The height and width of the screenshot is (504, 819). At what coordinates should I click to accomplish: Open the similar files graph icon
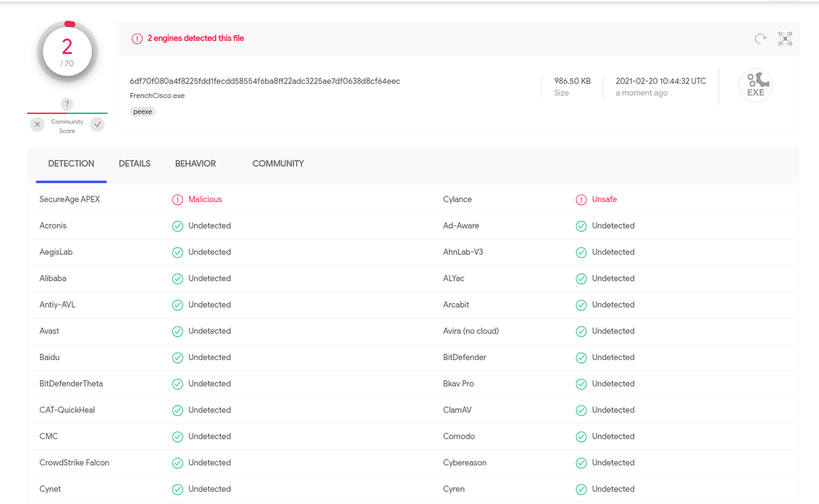click(785, 38)
